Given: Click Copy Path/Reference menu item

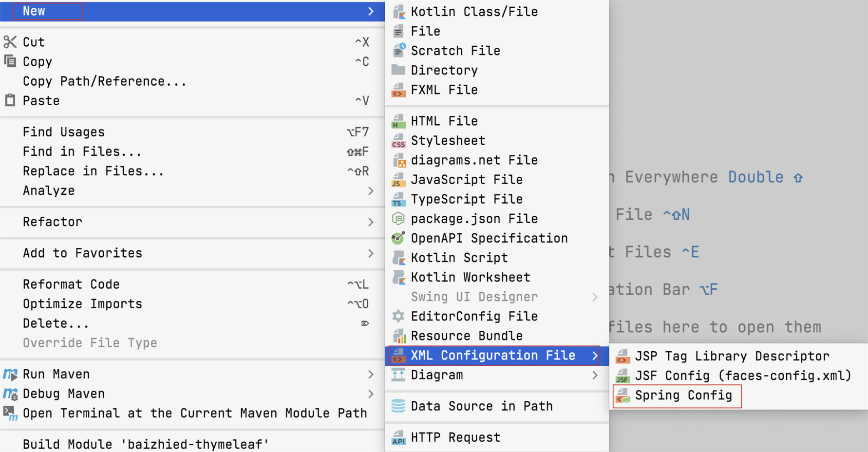Looking at the screenshot, I should point(104,81).
